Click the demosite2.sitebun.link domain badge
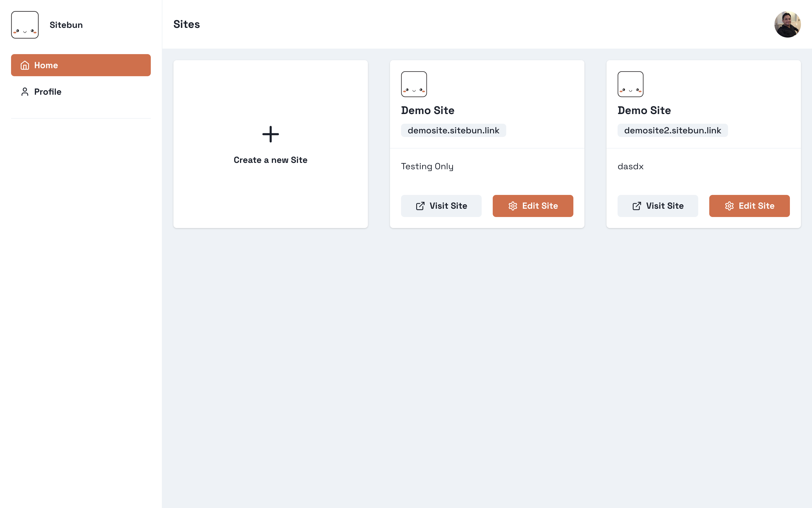 pyautogui.click(x=672, y=130)
